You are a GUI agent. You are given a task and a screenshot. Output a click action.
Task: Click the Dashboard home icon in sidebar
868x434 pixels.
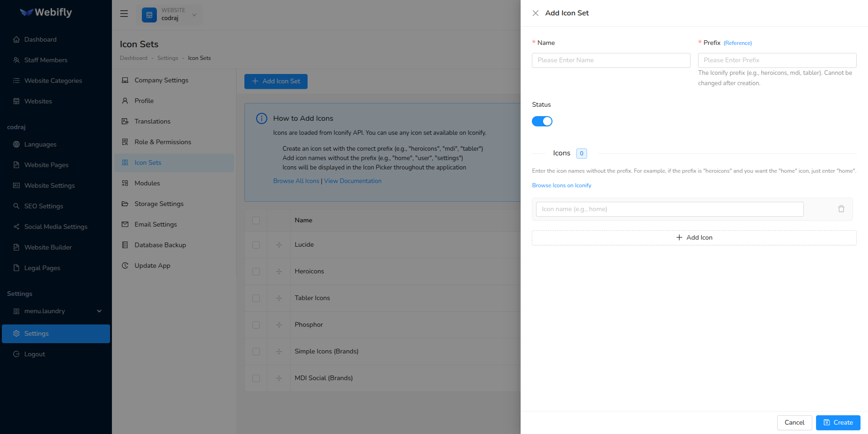tap(16, 40)
